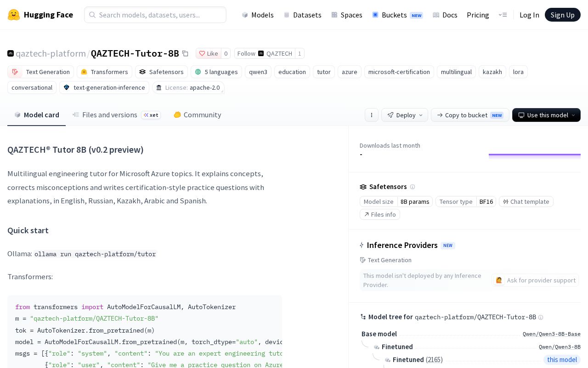Click the Model tree info icon
Image resolution: width=588 pixels, height=368 pixels.
[x=541, y=317]
